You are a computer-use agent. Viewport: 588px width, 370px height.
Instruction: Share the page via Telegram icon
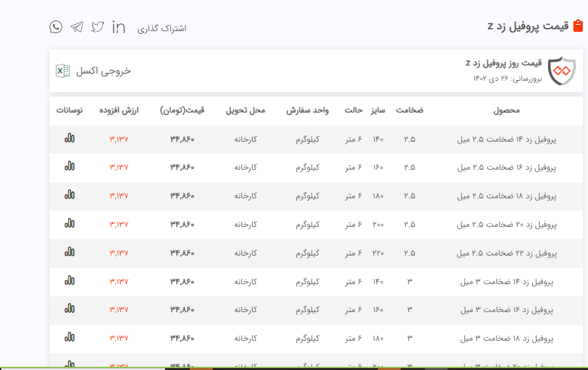[x=77, y=27]
